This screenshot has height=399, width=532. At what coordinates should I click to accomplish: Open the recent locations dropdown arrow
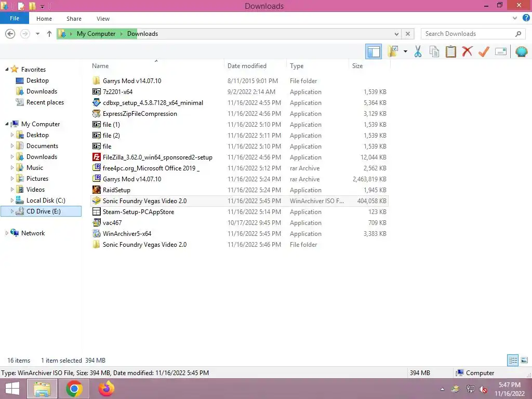click(x=37, y=34)
